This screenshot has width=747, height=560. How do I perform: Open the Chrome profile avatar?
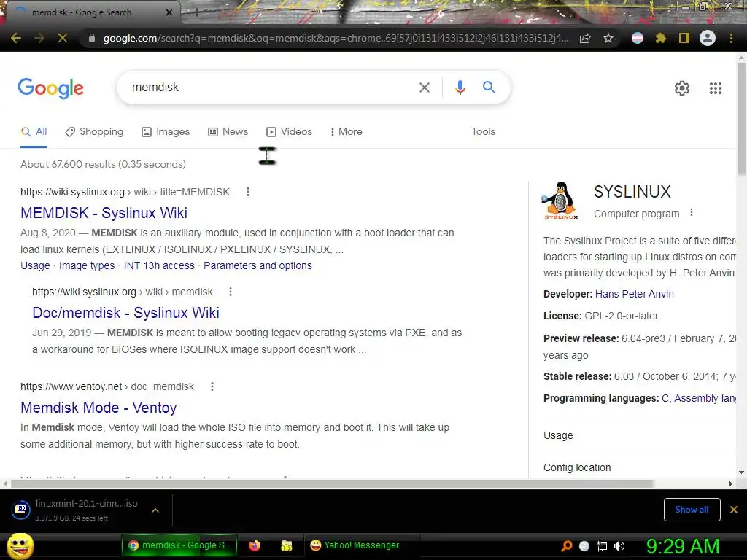point(708,38)
